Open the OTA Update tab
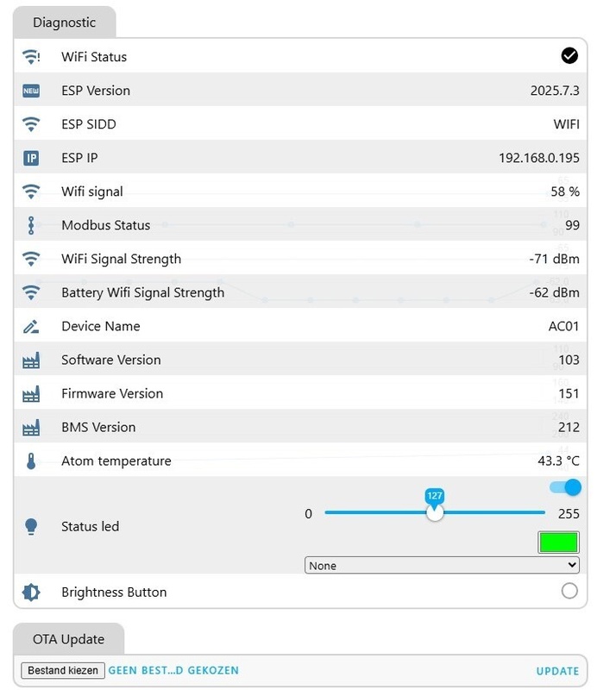 [68, 639]
